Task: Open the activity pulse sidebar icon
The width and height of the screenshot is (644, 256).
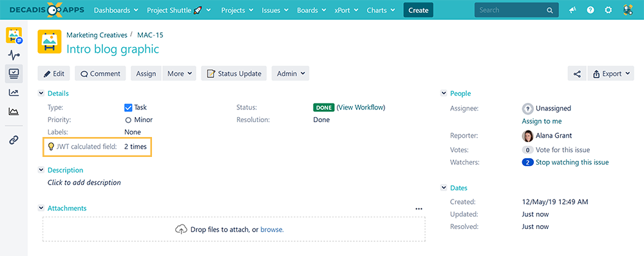Action: click(x=14, y=55)
